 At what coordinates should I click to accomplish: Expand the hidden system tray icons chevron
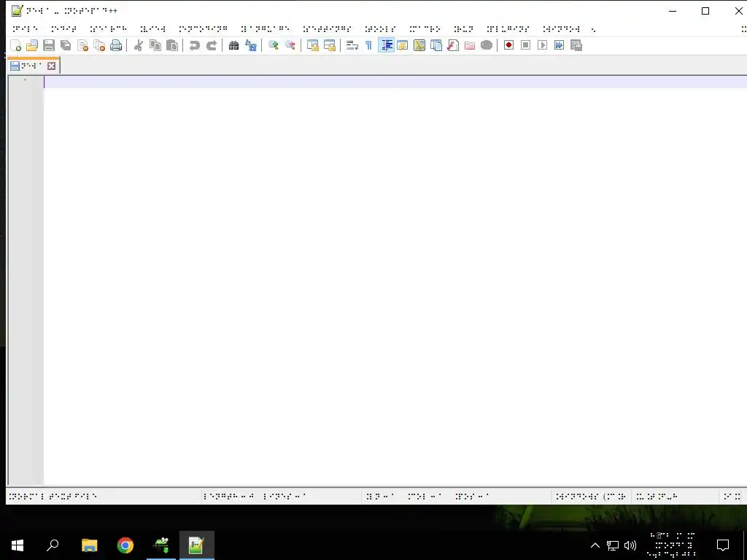point(595,545)
